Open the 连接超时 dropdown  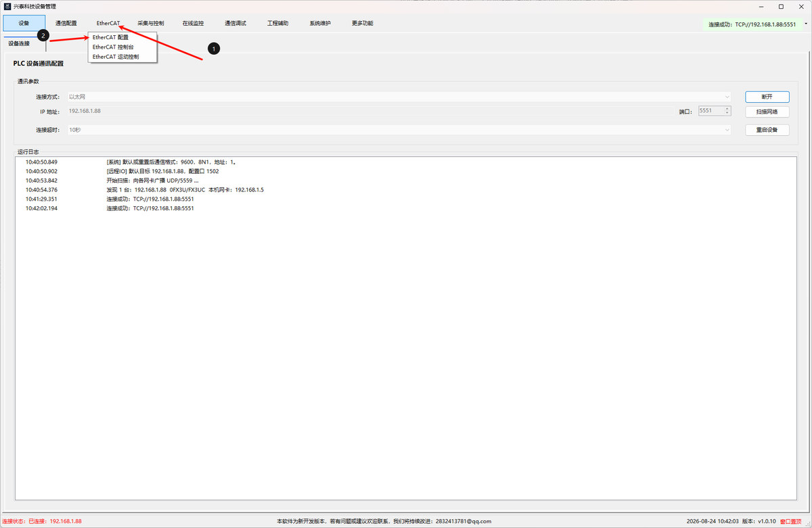[x=399, y=130]
